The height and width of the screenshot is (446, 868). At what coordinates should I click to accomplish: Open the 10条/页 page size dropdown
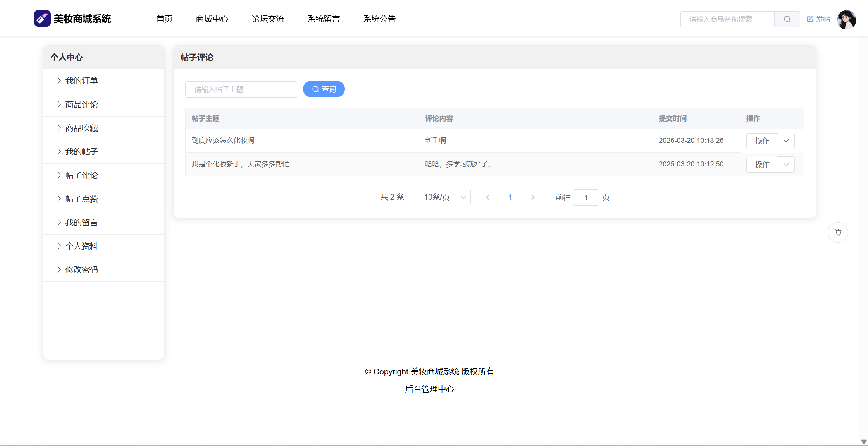click(x=442, y=197)
